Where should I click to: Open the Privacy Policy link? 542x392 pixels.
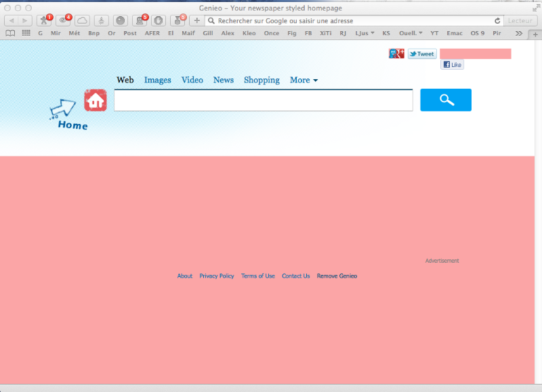[217, 276]
